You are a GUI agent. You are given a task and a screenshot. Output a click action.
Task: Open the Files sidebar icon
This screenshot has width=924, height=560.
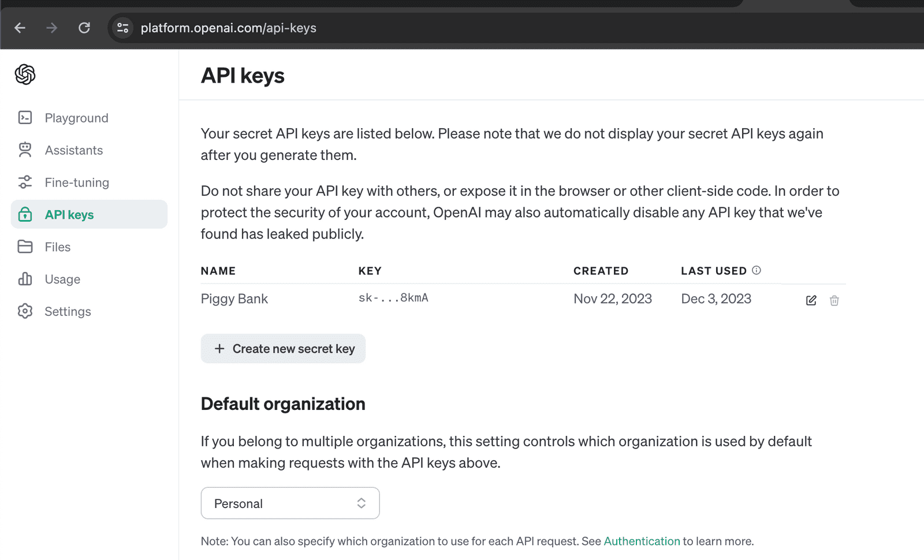tap(25, 247)
